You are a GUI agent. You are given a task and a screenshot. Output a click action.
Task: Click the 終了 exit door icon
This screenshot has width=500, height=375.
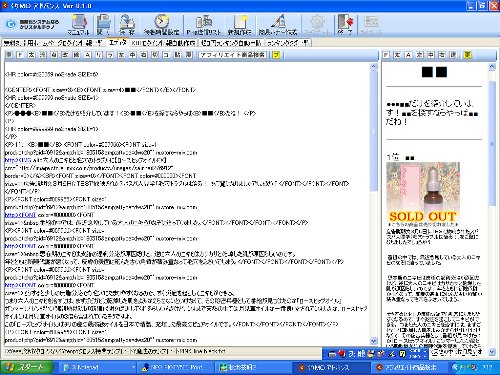point(345,24)
